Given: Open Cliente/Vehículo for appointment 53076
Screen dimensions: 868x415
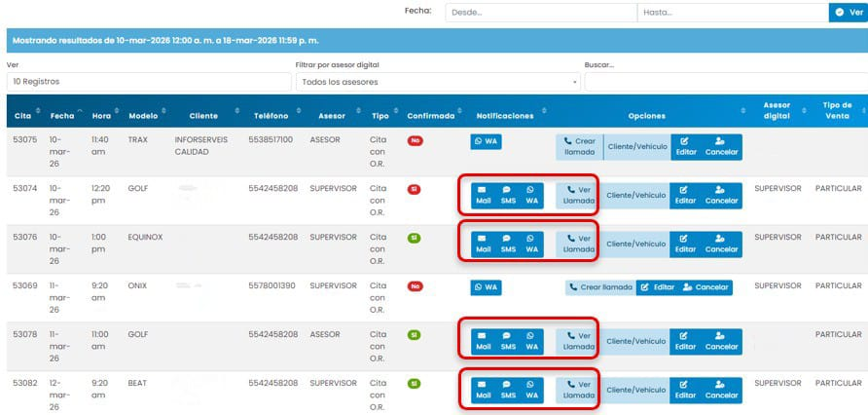Looking at the screenshot, I should [x=636, y=244].
